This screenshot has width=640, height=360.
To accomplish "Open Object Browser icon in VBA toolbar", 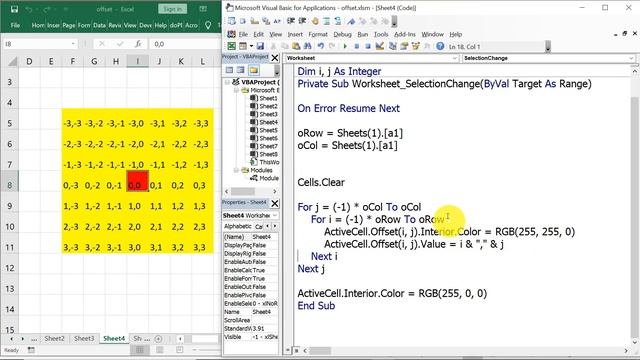I will (x=416, y=47).
